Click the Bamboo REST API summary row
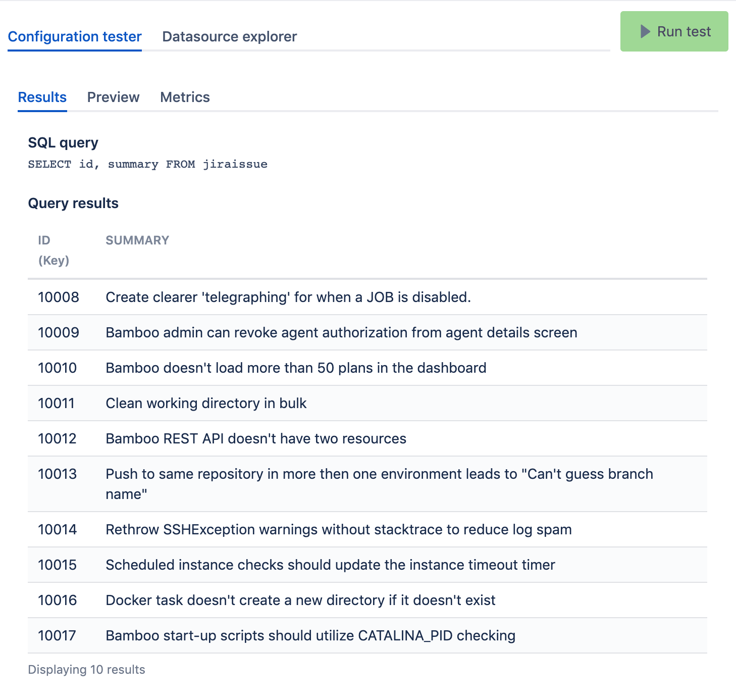The width and height of the screenshot is (736, 700). (x=256, y=439)
